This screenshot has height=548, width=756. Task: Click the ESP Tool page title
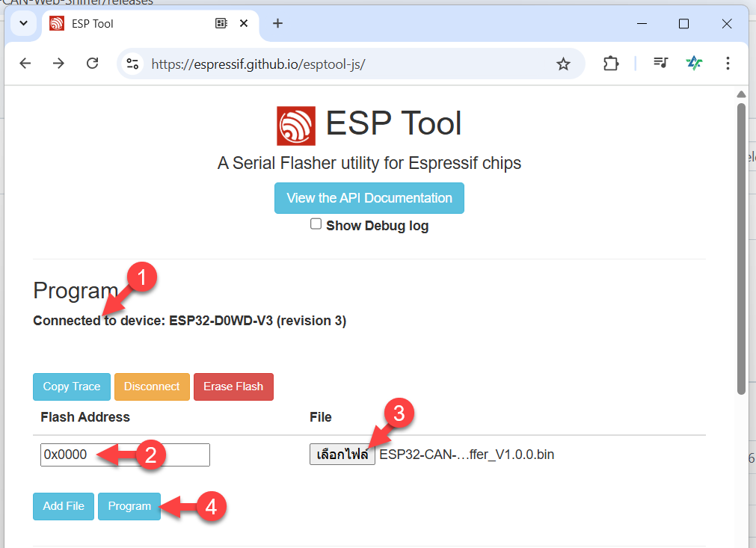point(393,123)
